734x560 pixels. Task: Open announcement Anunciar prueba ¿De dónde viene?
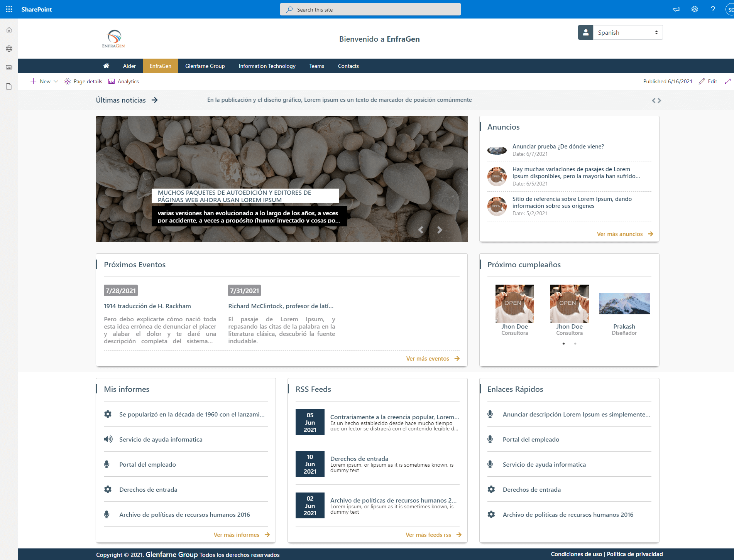click(x=558, y=147)
